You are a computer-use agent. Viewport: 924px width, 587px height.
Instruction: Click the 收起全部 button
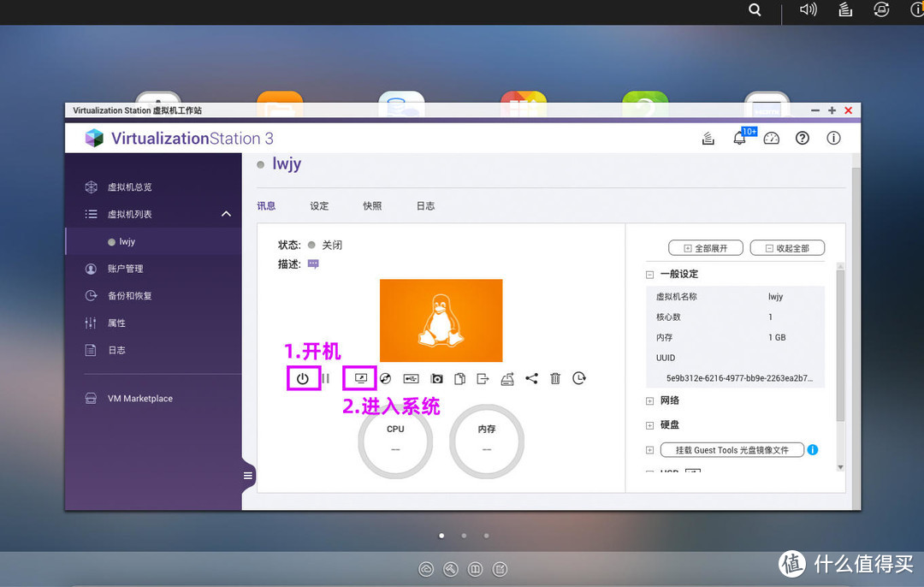pos(787,248)
